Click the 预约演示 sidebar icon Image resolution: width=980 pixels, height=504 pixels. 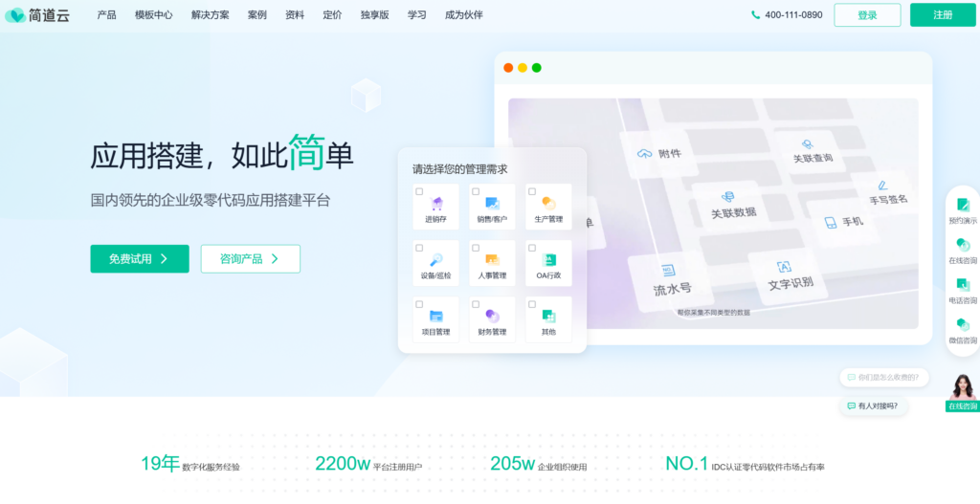tap(963, 205)
